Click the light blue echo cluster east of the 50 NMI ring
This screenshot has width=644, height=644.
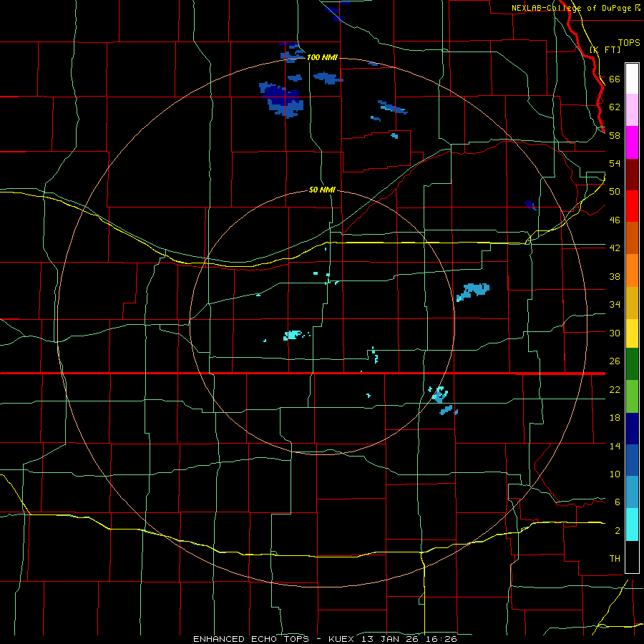473,292
